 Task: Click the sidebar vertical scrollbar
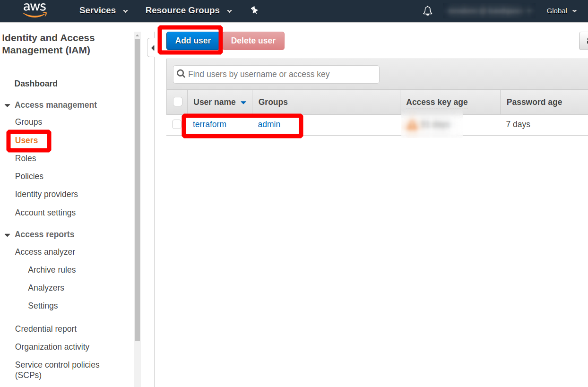[137, 189]
